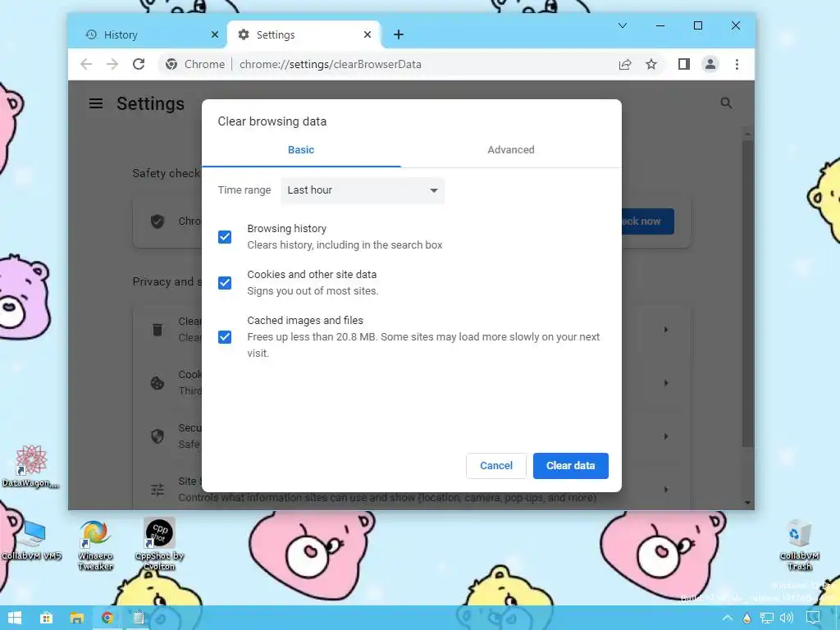Search settings with the magnifier icon
Image resolution: width=840 pixels, height=630 pixels.
726,103
